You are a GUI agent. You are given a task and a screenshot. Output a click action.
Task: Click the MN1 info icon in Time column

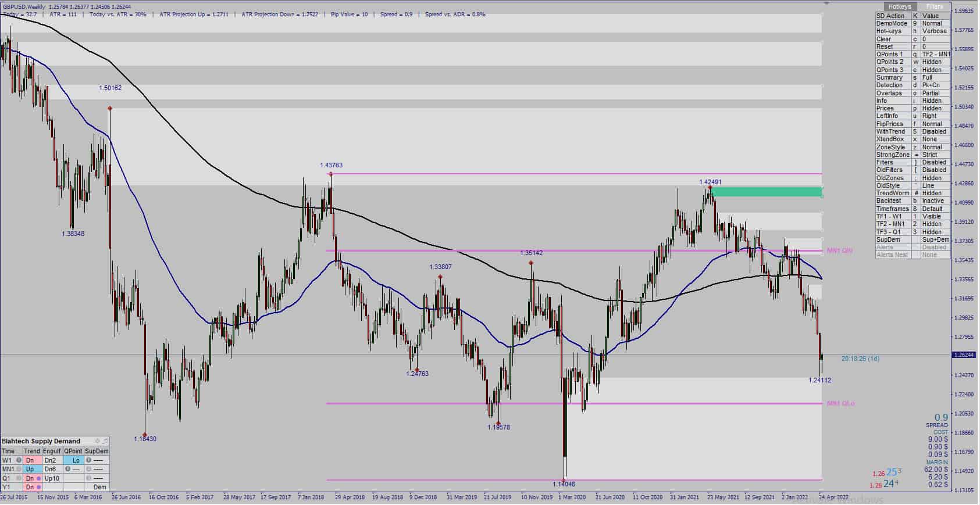pyautogui.click(x=19, y=469)
